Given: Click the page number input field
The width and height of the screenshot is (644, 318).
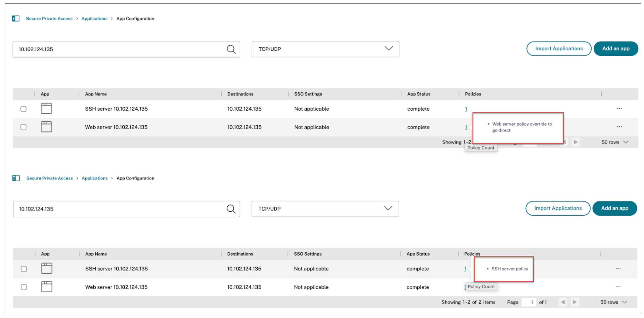Looking at the screenshot, I should point(529,302).
